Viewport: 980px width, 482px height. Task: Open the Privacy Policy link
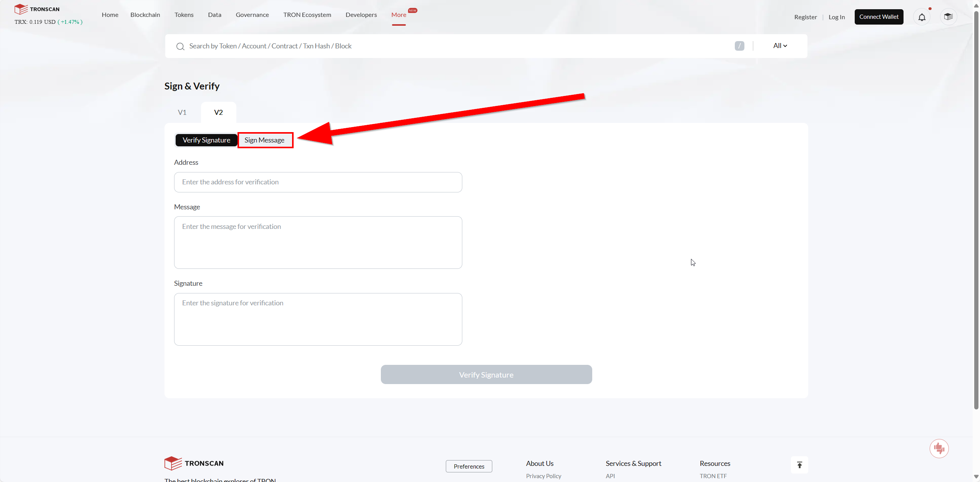coord(543,476)
